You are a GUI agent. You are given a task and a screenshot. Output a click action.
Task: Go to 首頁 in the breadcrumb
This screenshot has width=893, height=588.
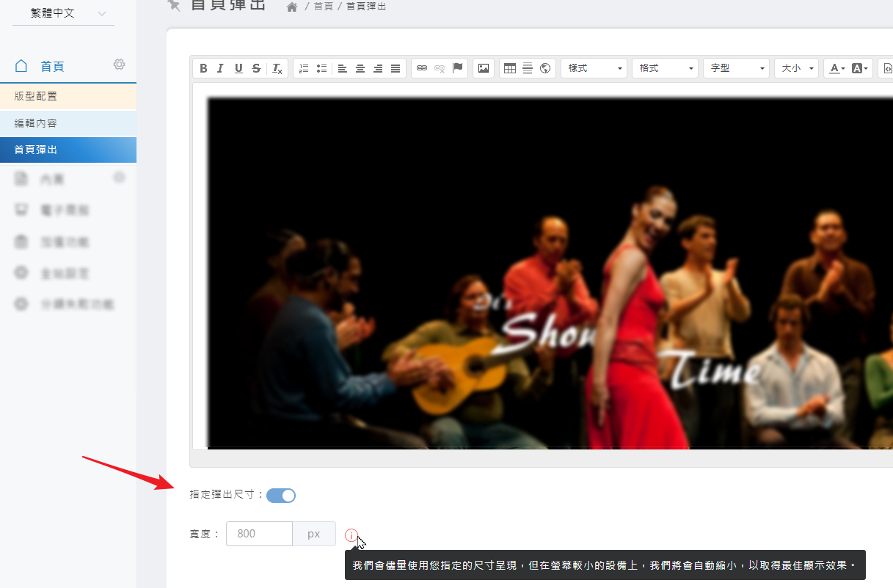(324, 7)
